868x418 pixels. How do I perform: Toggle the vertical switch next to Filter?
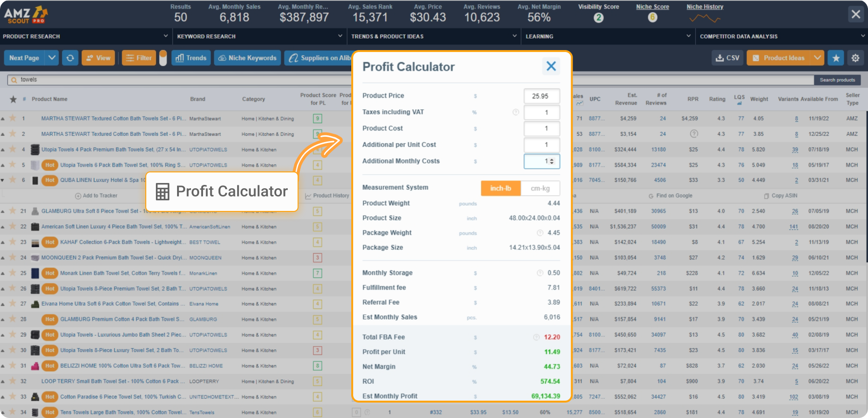163,58
